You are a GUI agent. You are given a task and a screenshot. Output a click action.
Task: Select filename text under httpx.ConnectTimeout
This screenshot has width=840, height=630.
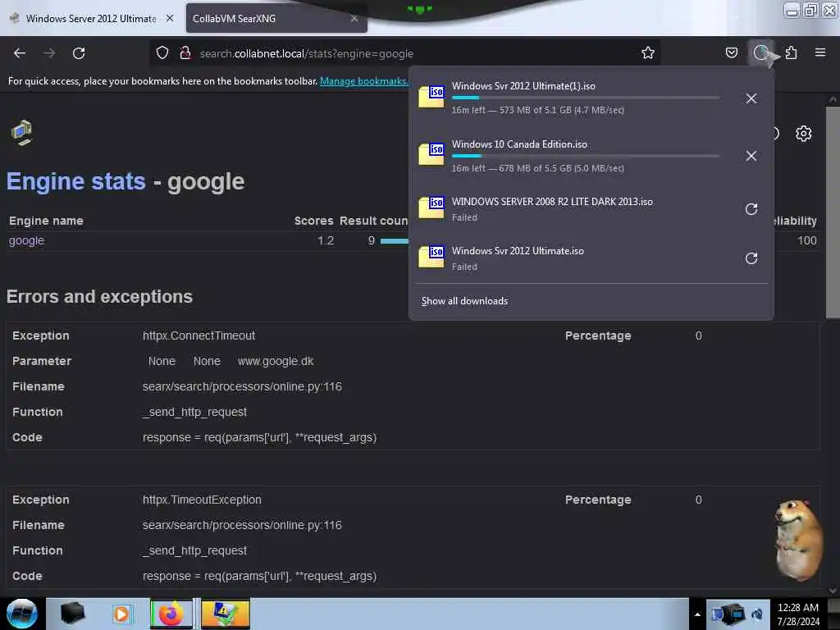[x=242, y=387]
